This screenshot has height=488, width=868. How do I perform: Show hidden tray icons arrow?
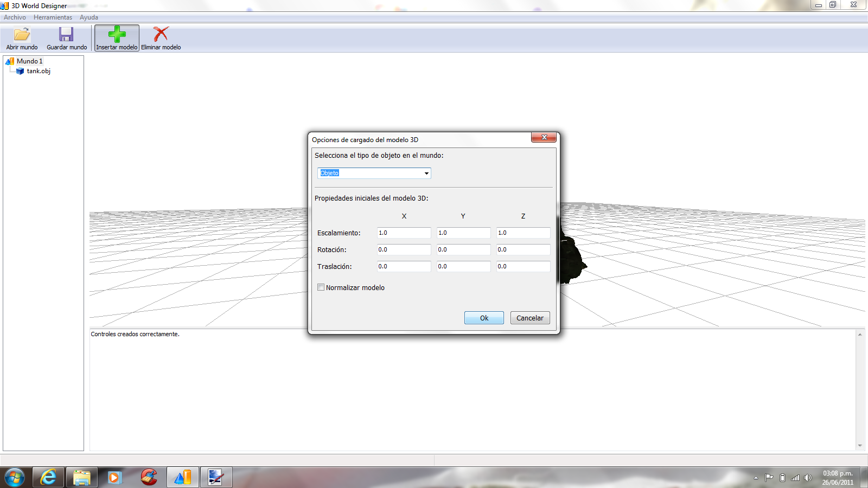756,478
